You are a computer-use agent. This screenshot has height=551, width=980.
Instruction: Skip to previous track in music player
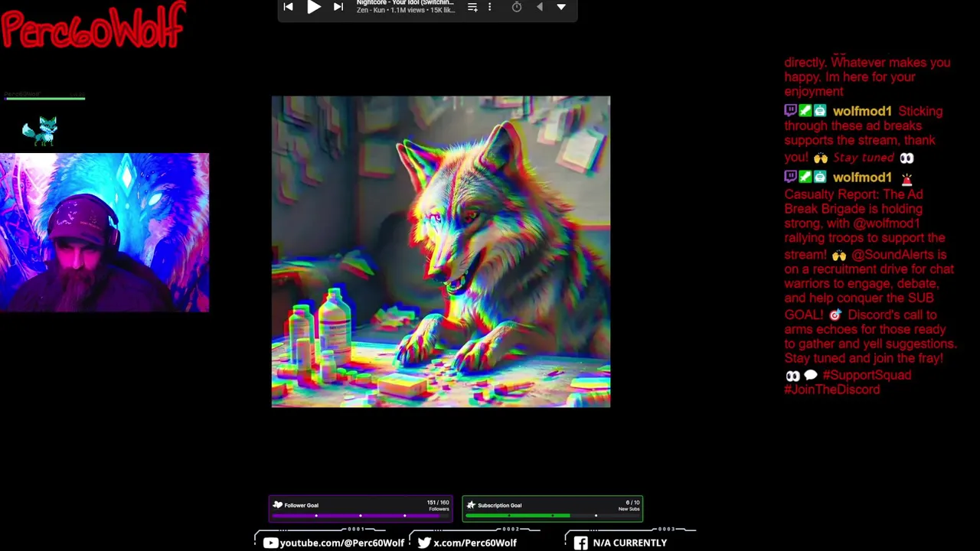click(288, 7)
